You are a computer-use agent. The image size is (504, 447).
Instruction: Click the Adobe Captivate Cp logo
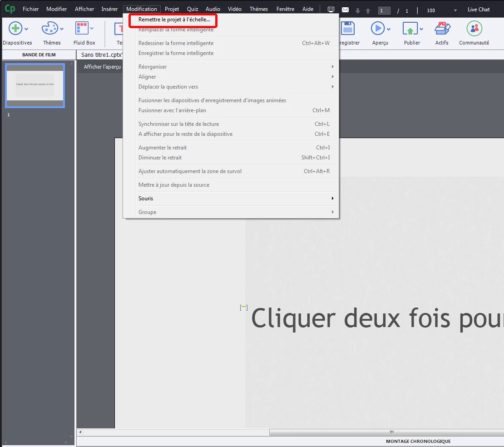(10, 9)
